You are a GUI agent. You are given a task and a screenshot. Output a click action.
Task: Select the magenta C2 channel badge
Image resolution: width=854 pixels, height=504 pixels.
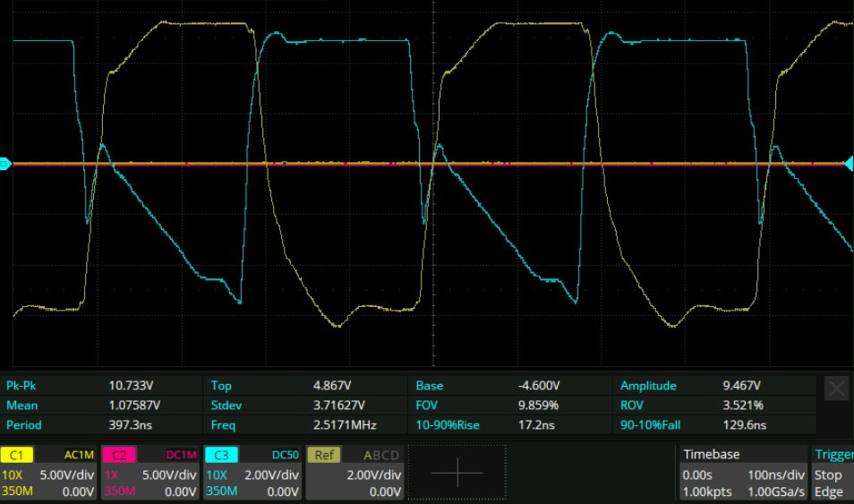coord(120,455)
